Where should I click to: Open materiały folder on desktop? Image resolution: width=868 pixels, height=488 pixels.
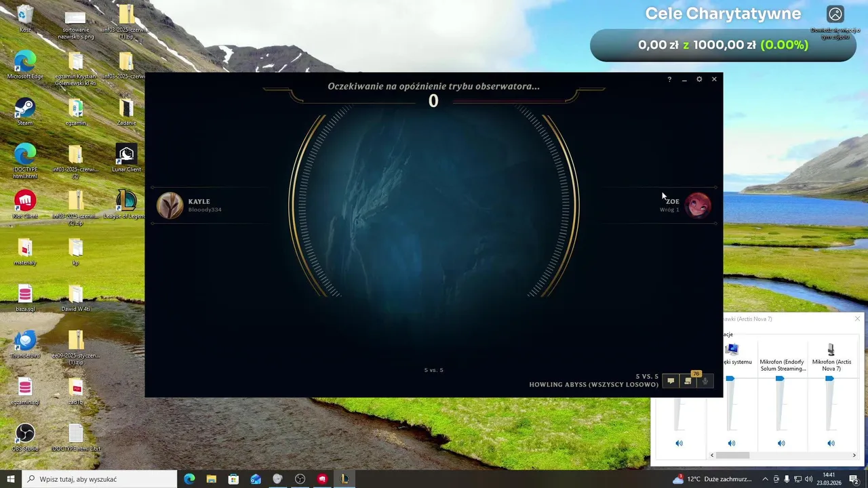point(25,251)
